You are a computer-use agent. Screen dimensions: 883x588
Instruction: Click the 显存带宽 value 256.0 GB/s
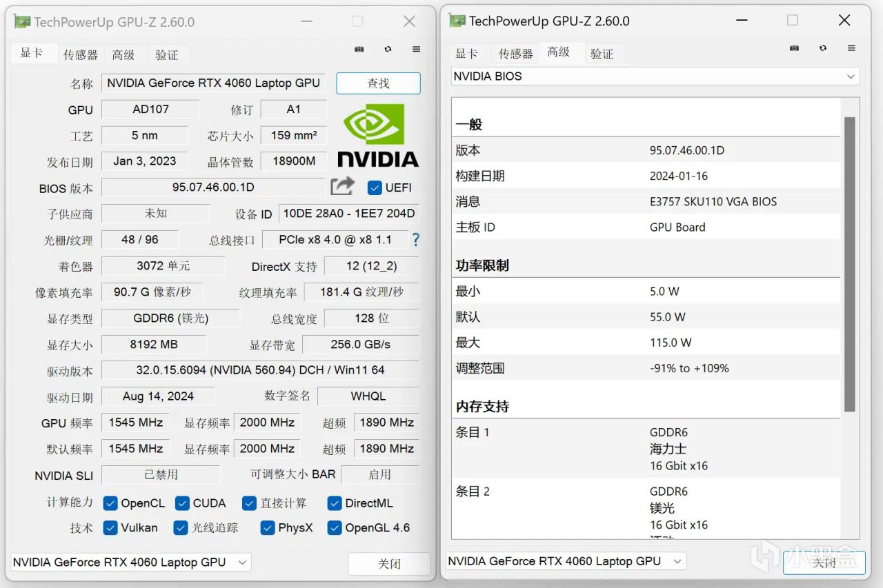pyautogui.click(x=361, y=345)
